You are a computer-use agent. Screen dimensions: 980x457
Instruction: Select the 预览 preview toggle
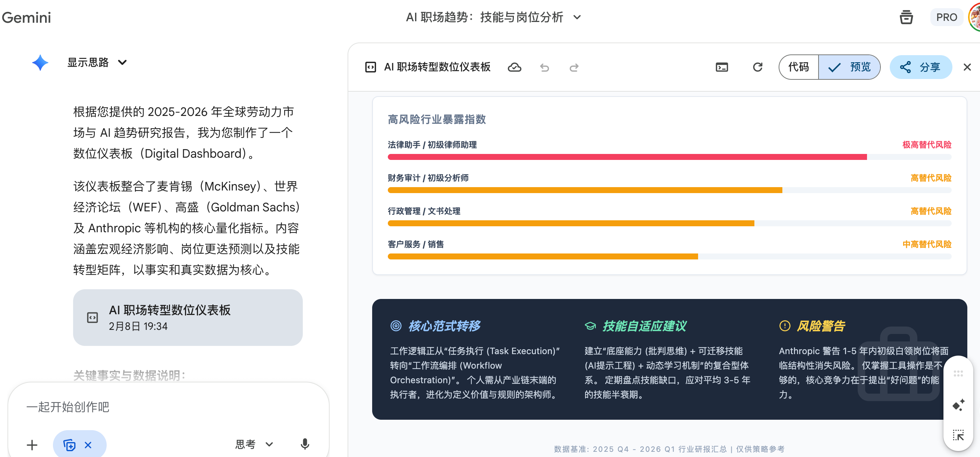(849, 67)
